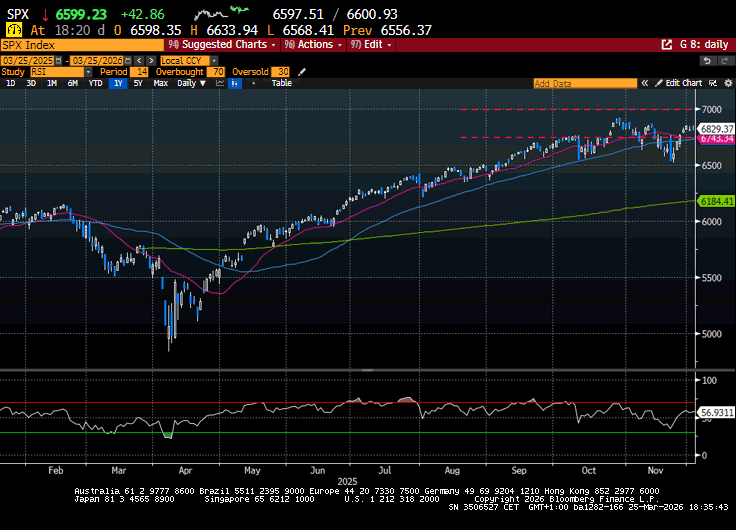736x530 pixels.
Task: Switch chart range to 5Y
Action: [137, 83]
